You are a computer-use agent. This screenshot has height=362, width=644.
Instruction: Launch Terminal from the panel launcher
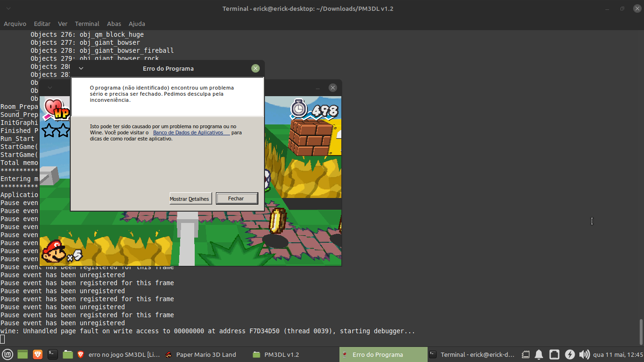(53, 354)
